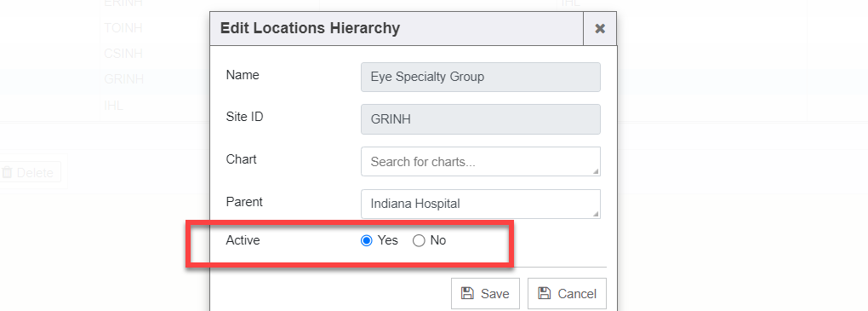The image size is (868, 311).
Task: Click the disk icon on Cancel button
Action: (545, 293)
